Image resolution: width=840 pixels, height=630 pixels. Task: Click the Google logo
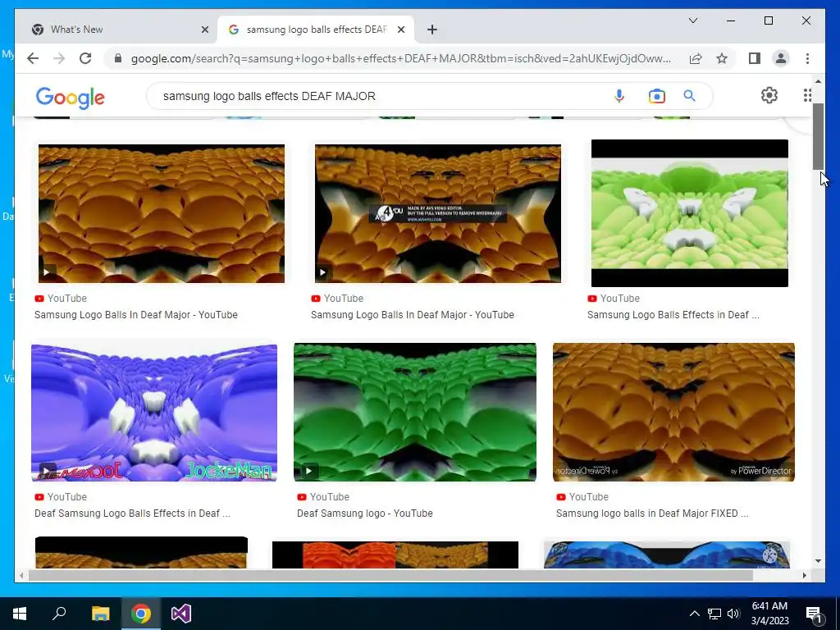pyautogui.click(x=71, y=98)
